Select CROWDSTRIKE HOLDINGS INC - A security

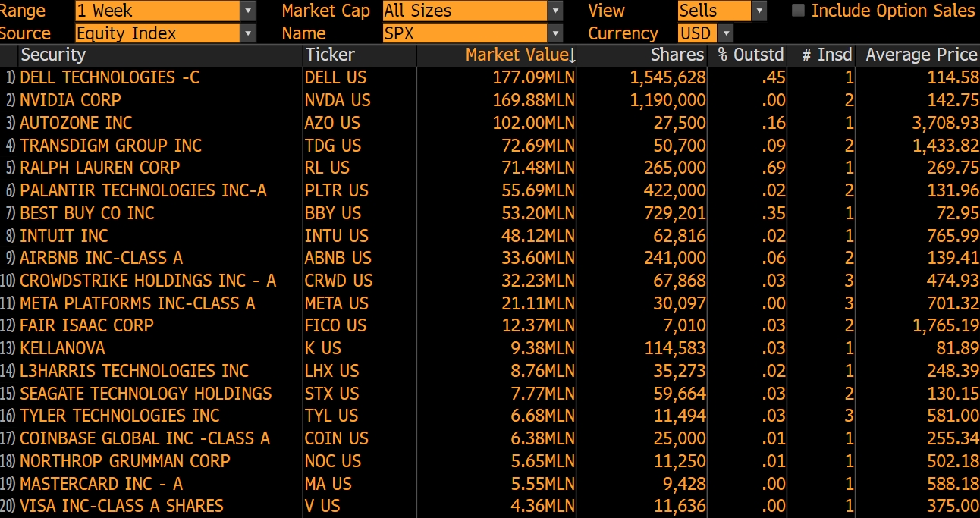point(148,281)
